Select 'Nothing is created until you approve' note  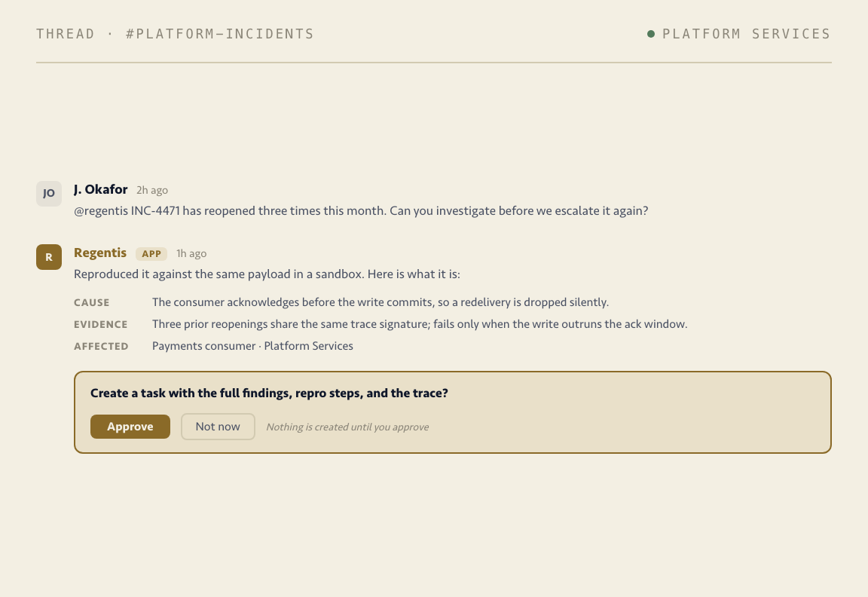347,427
